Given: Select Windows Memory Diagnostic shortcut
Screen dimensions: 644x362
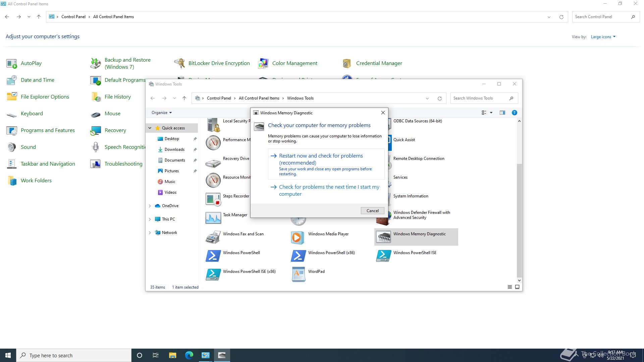Looking at the screenshot, I should coord(416,237).
